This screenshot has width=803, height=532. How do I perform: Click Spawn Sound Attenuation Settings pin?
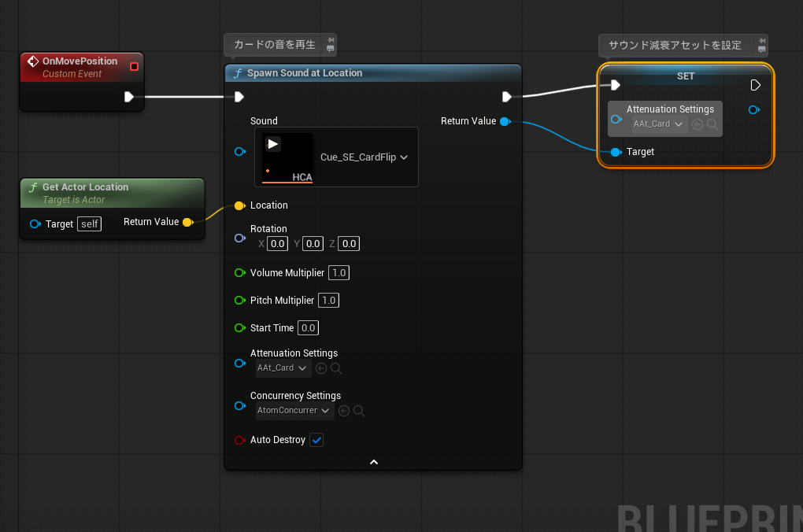240,364
